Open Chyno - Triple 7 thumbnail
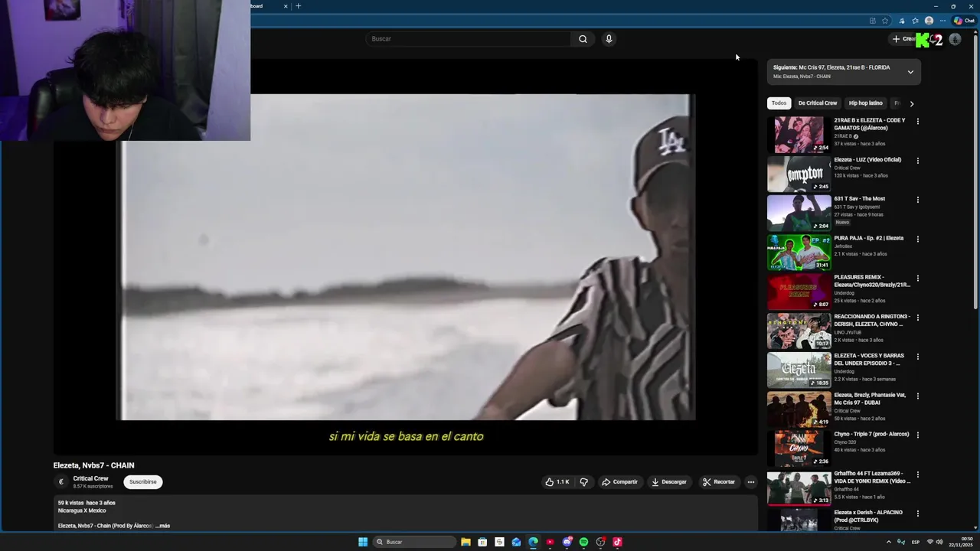Image resolution: width=980 pixels, height=551 pixels. [799, 448]
